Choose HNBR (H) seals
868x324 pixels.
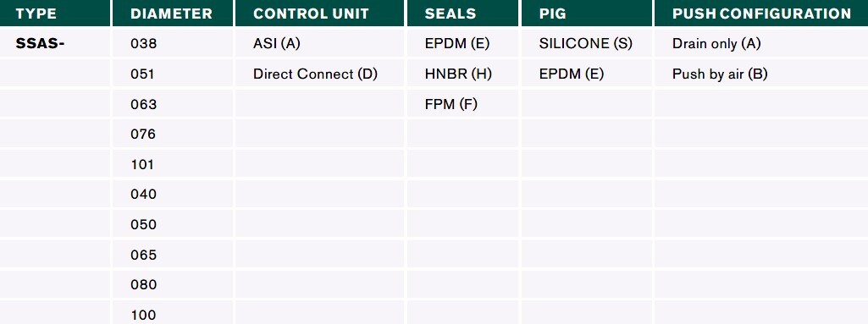(x=458, y=74)
